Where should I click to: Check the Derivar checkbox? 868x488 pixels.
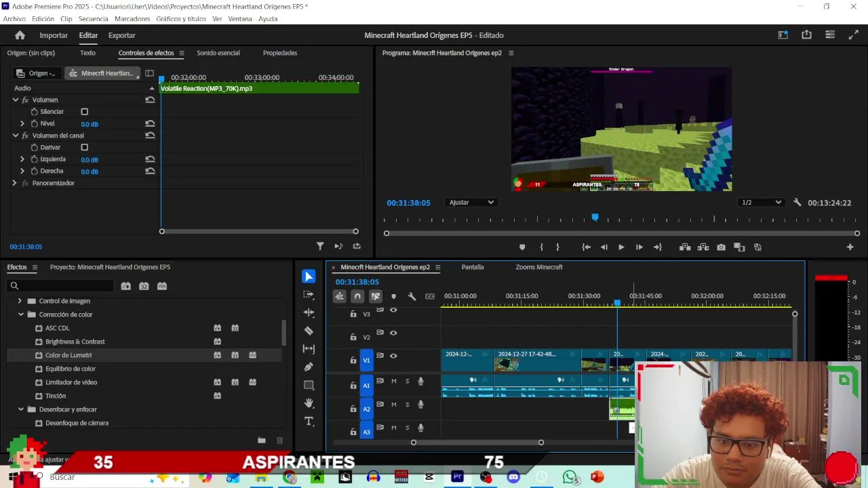85,147
